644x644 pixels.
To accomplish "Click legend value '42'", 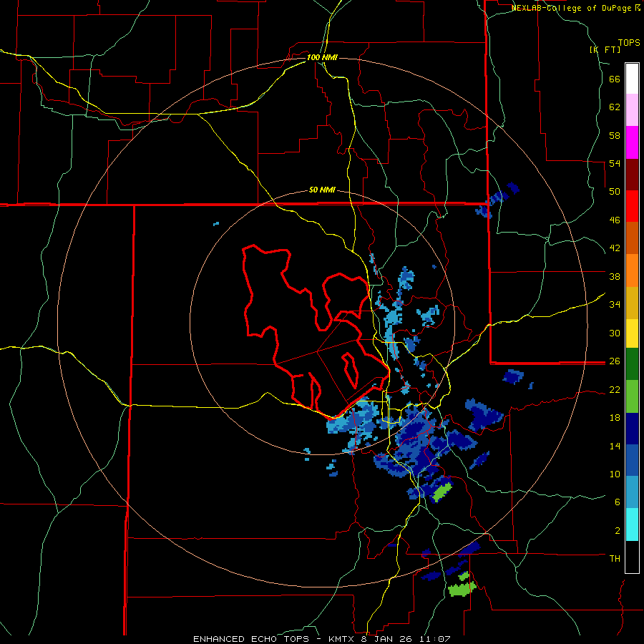I will coord(615,248).
